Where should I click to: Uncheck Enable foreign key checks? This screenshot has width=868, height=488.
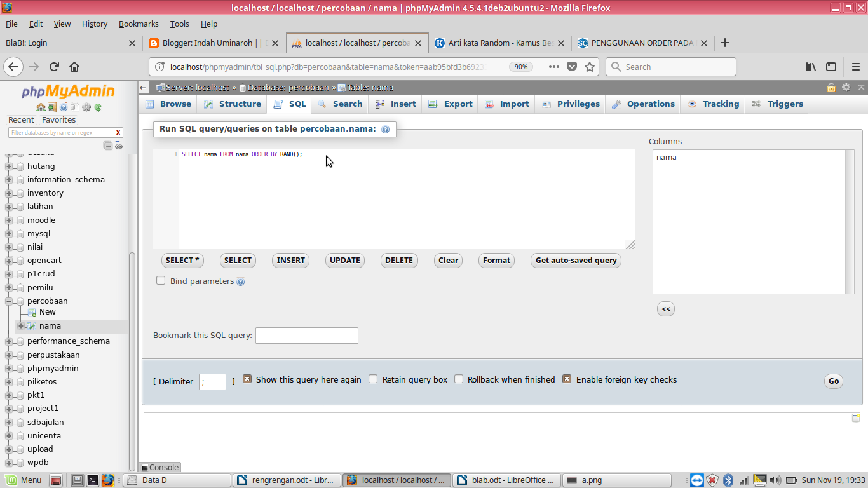coord(566,379)
